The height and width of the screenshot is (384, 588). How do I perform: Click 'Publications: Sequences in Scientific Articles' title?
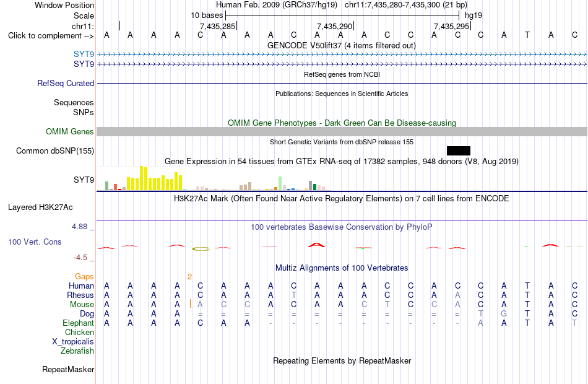pyautogui.click(x=342, y=94)
